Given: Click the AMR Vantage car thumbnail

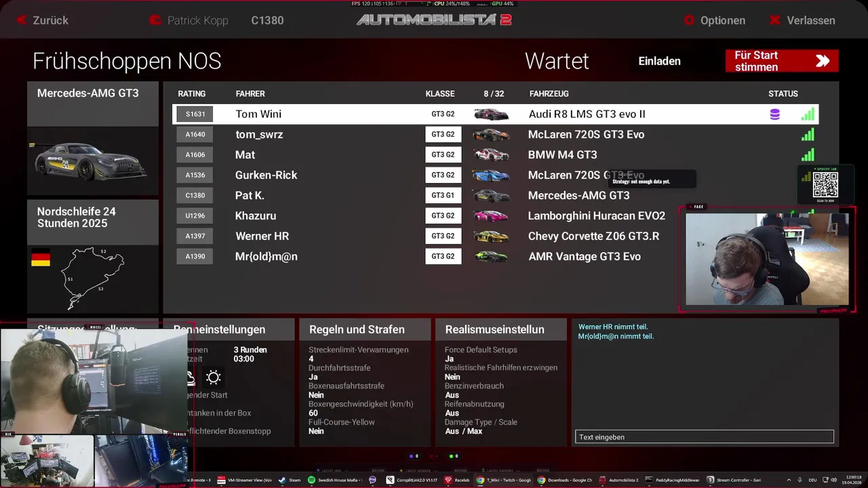Looking at the screenshot, I should click(x=491, y=256).
